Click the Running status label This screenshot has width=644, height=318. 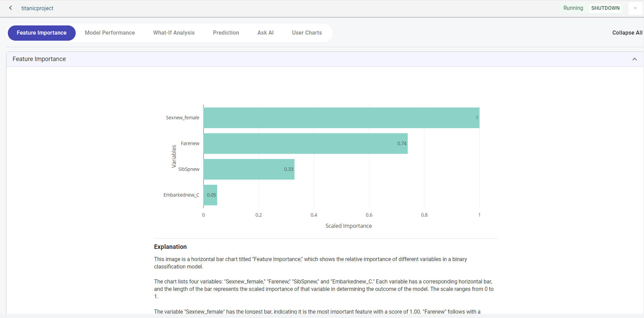[573, 8]
